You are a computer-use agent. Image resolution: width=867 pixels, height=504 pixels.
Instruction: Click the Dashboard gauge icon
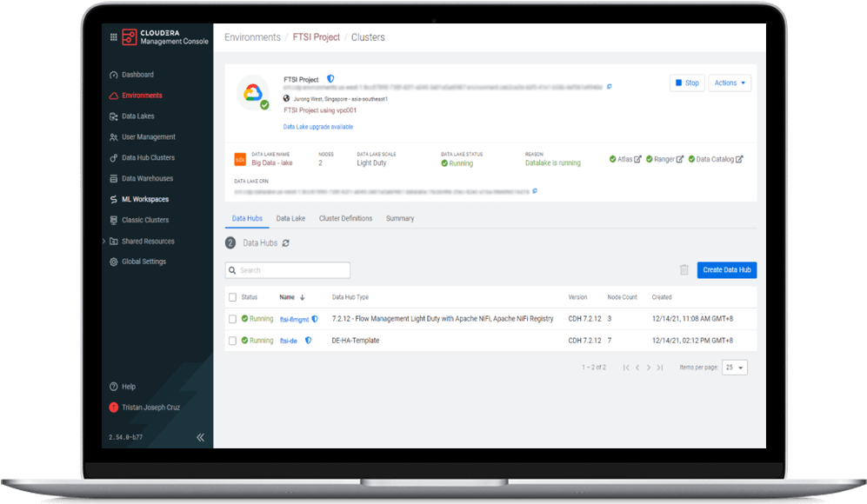(x=113, y=75)
